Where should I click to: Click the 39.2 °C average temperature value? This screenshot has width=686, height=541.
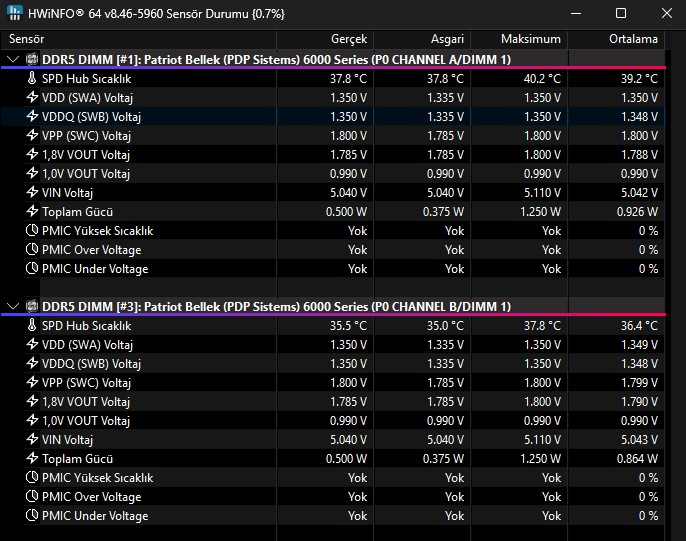pos(639,79)
